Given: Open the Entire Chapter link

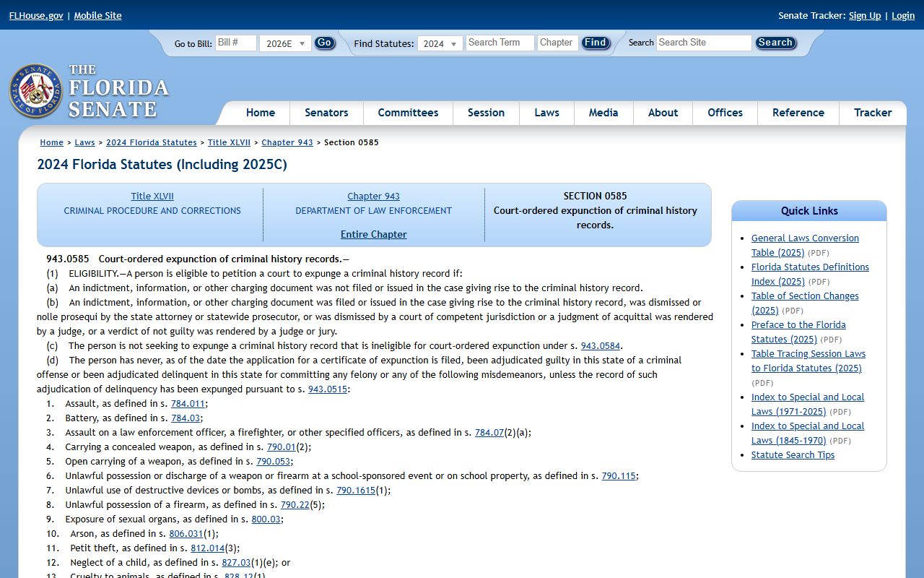Looking at the screenshot, I should [x=374, y=234].
